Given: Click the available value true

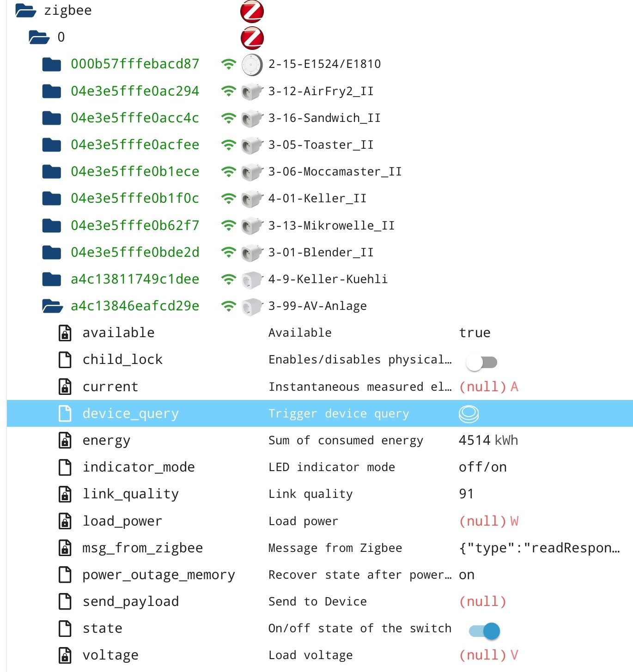Looking at the screenshot, I should pyautogui.click(x=475, y=333).
